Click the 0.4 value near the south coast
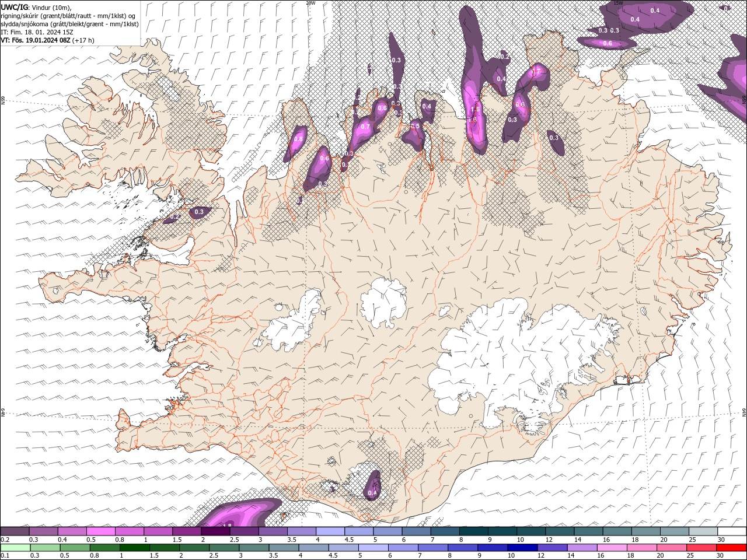This screenshot has width=747, height=560. click(x=372, y=494)
